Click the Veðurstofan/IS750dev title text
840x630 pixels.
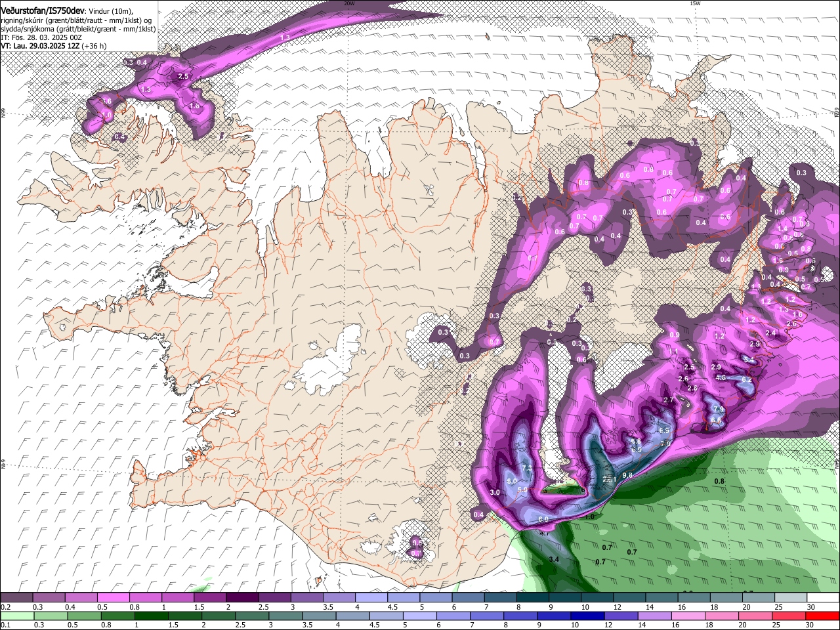click(42, 9)
